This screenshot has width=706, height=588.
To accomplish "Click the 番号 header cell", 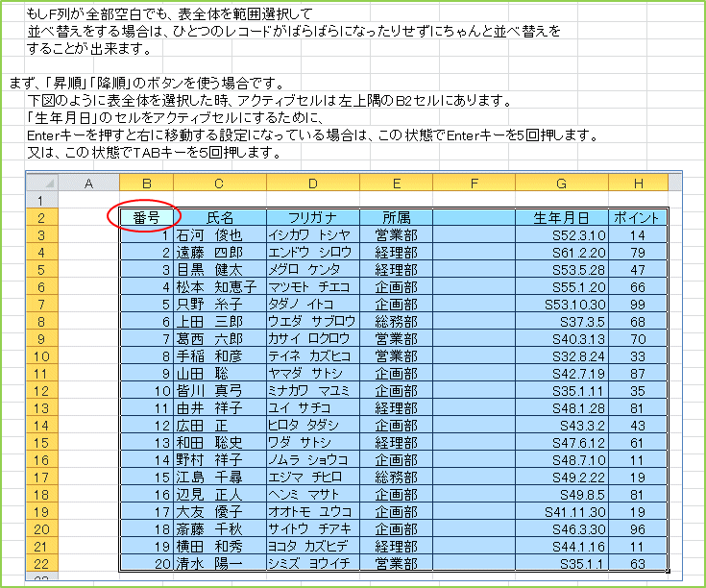I will click(x=146, y=217).
